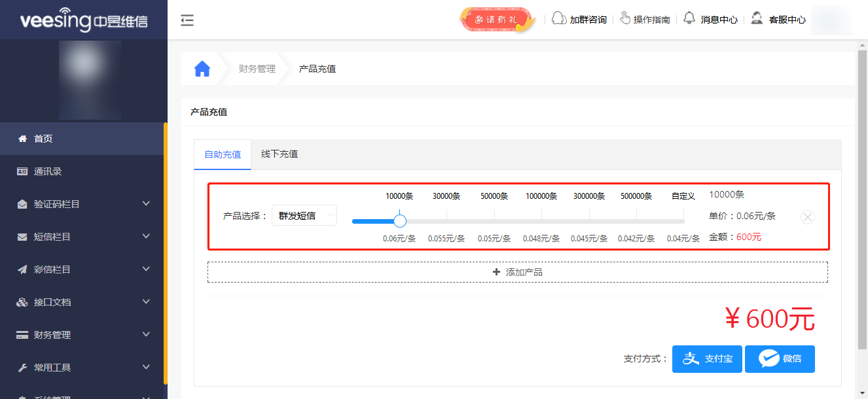
Task: Select the 支付宝 payment method
Action: (707, 358)
